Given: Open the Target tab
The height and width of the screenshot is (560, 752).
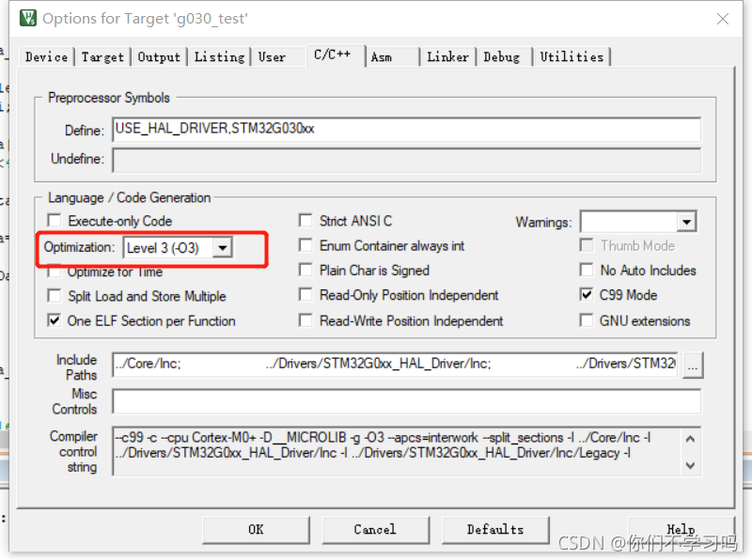Looking at the screenshot, I should [x=102, y=57].
